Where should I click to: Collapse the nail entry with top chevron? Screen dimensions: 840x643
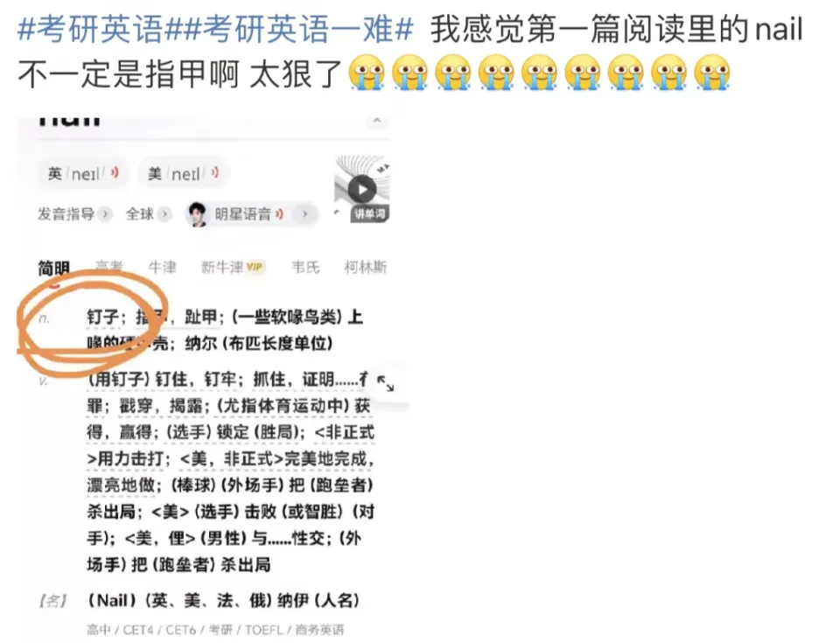tap(377, 121)
